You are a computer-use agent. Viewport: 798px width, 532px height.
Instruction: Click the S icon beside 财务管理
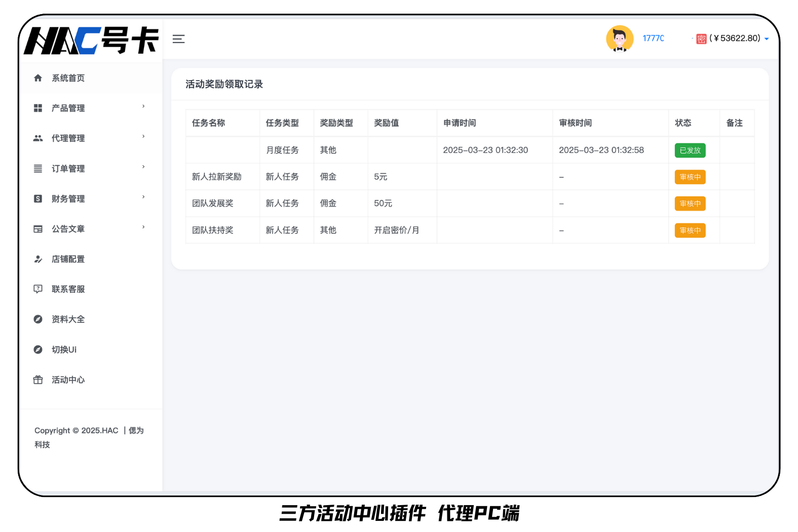38,199
